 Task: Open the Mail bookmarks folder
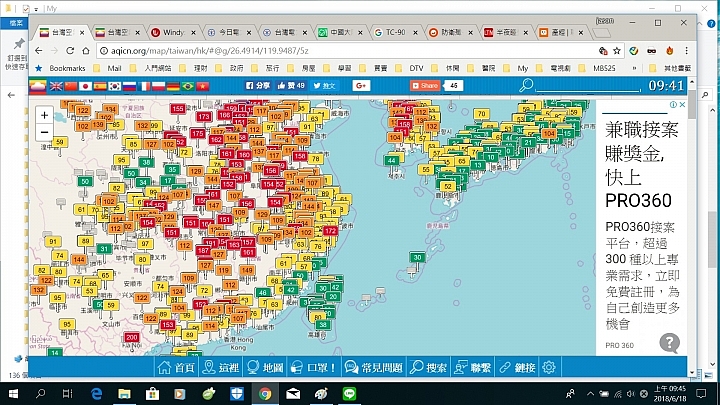108,68
